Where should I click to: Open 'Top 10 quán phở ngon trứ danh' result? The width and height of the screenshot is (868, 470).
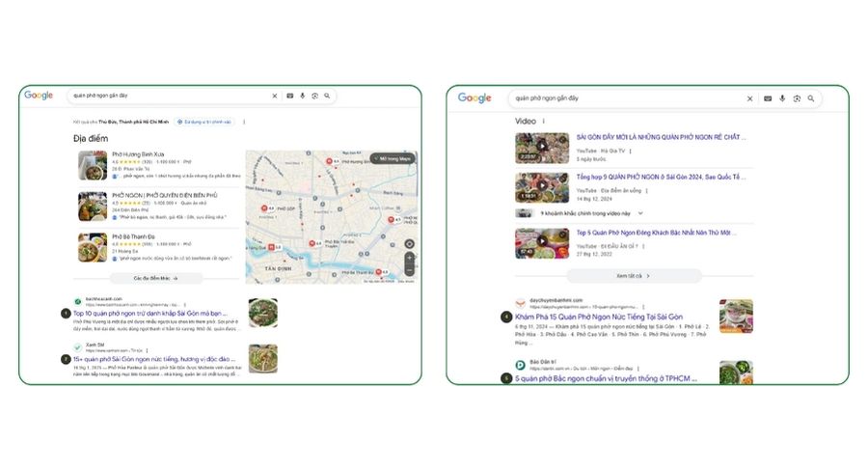point(150,313)
